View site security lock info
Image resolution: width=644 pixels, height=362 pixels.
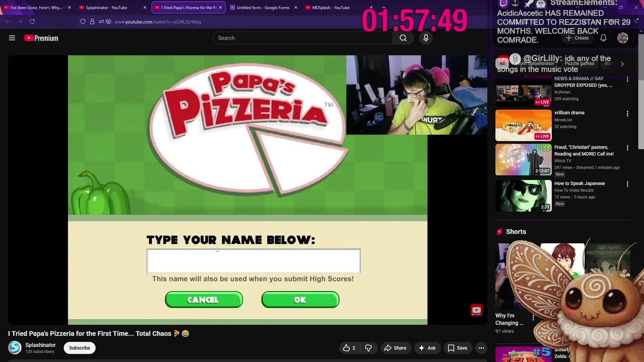[x=92, y=22]
